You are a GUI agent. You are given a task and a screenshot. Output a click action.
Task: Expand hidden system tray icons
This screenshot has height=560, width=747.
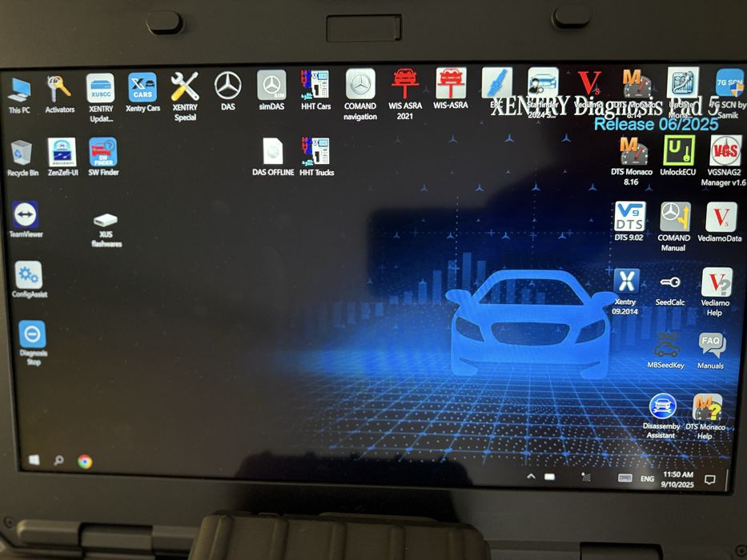pyautogui.click(x=531, y=476)
